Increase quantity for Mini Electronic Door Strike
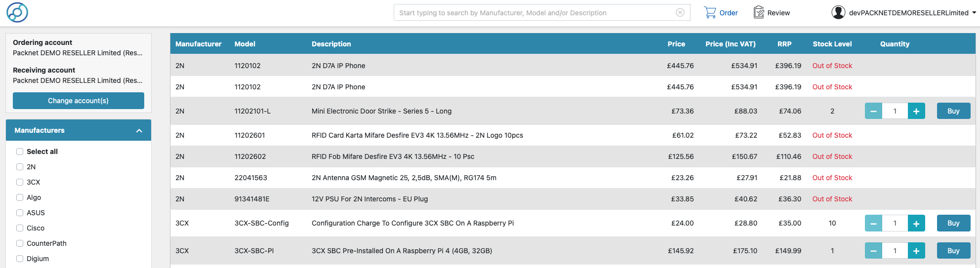This screenshot has width=980, height=268. point(916,111)
